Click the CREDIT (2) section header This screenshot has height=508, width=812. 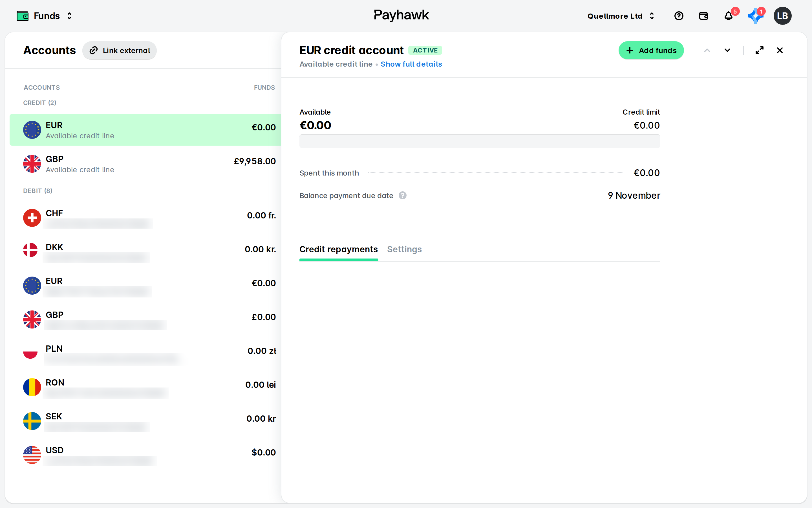39,103
